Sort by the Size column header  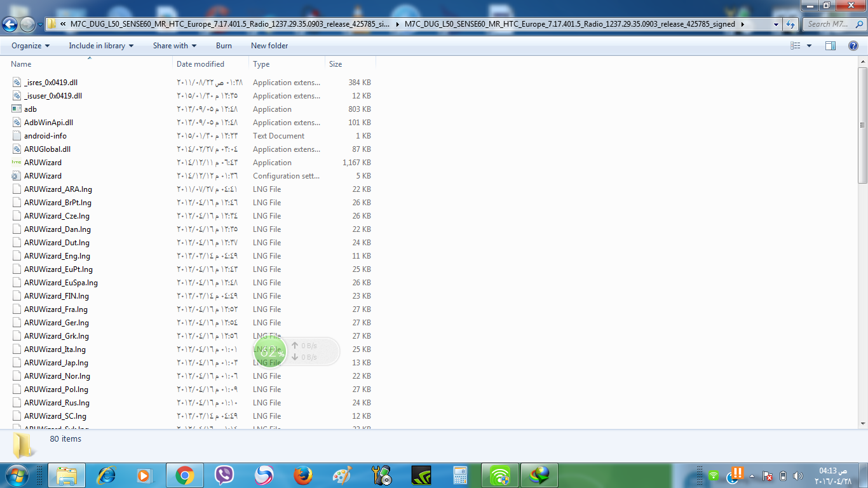(x=350, y=64)
